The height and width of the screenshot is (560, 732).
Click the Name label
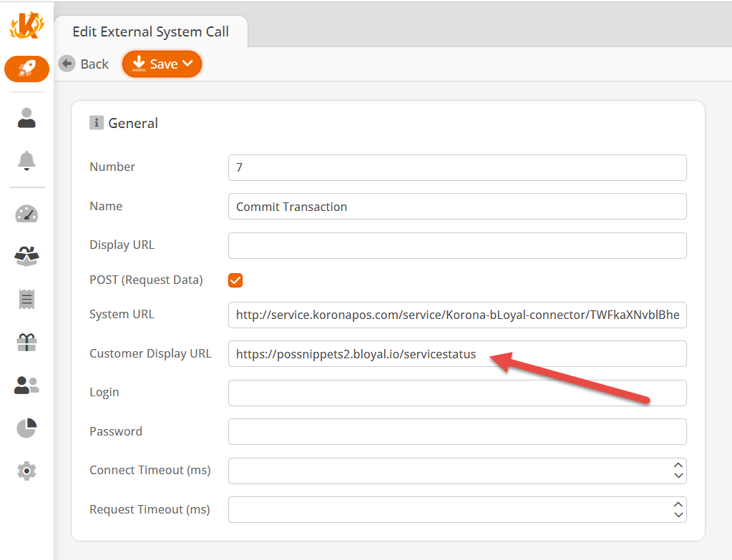[106, 206]
